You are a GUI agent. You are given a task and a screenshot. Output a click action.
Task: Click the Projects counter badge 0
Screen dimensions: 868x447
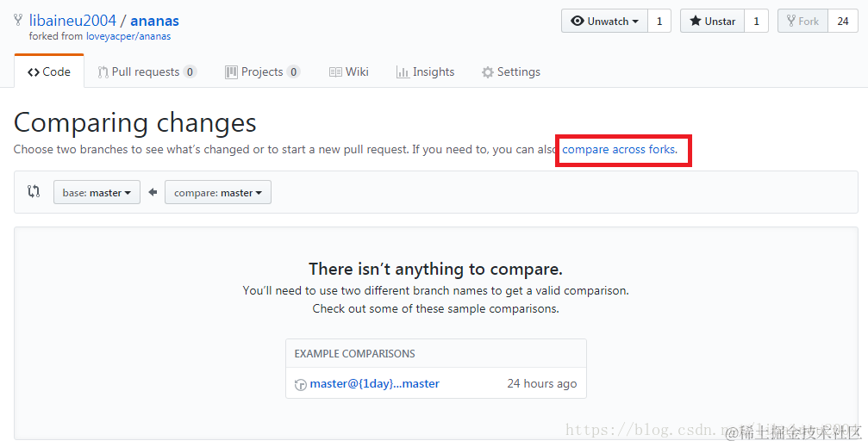tap(293, 72)
